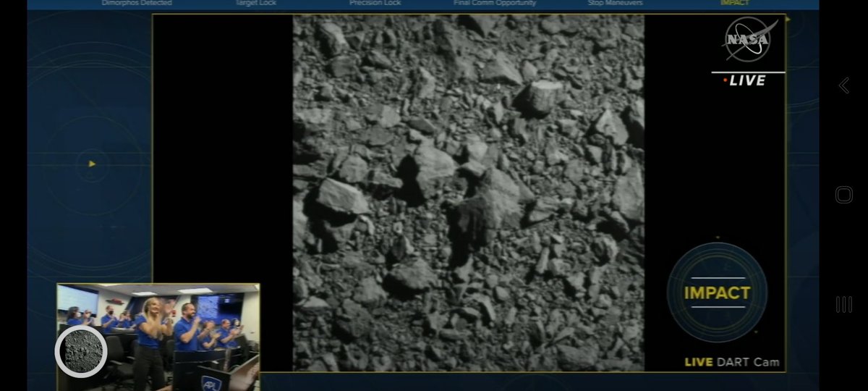Select the highlighted IMPACT timeline marker

coord(735,4)
